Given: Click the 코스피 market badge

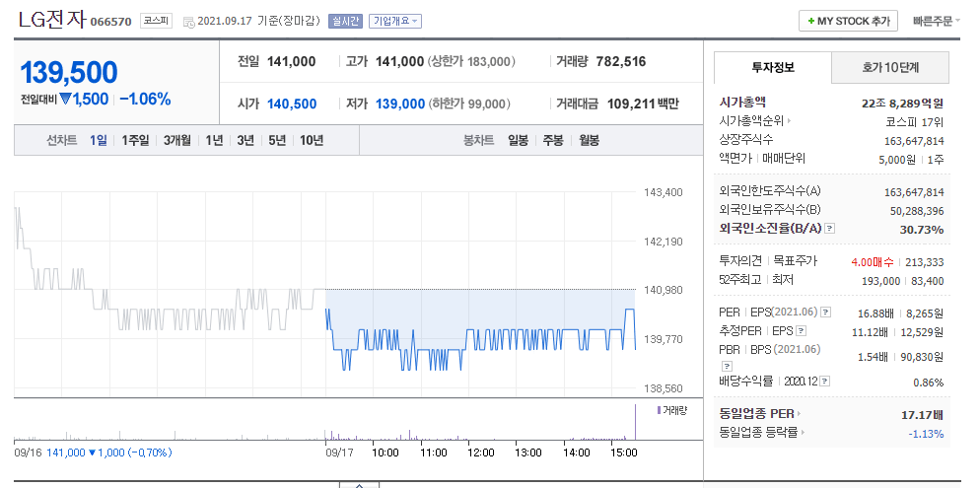Looking at the screenshot, I should pyautogui.click(x=156, y=21).
